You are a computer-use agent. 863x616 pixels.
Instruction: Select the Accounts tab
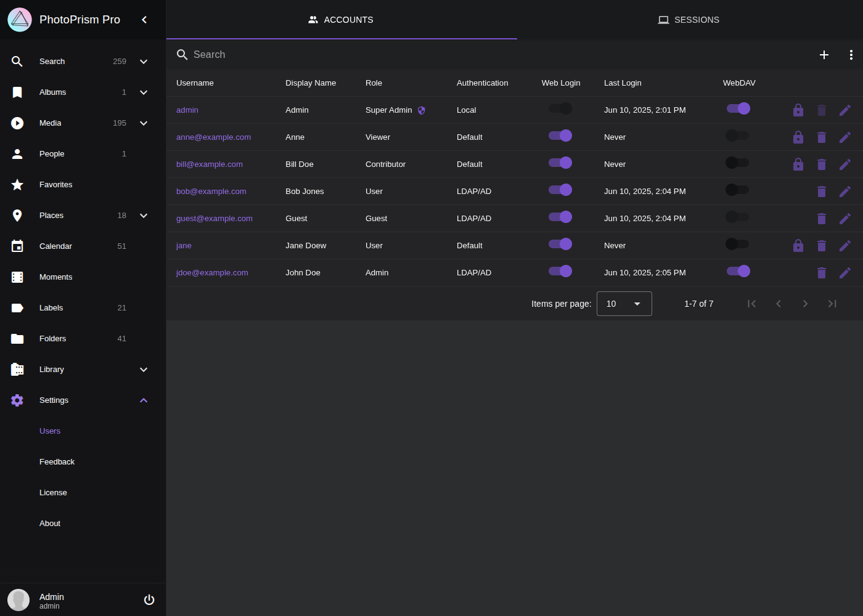[341, 19]
